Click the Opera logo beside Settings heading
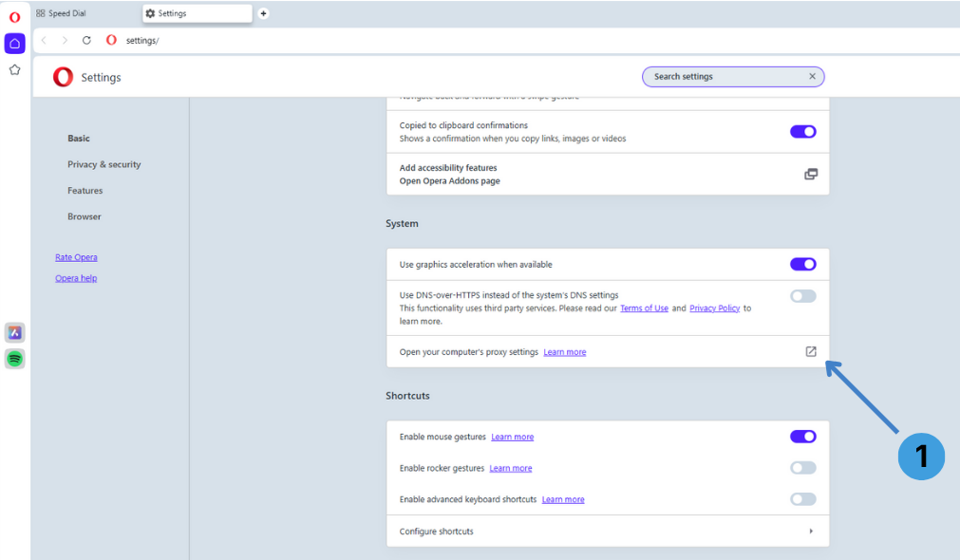 click(63, 77)
